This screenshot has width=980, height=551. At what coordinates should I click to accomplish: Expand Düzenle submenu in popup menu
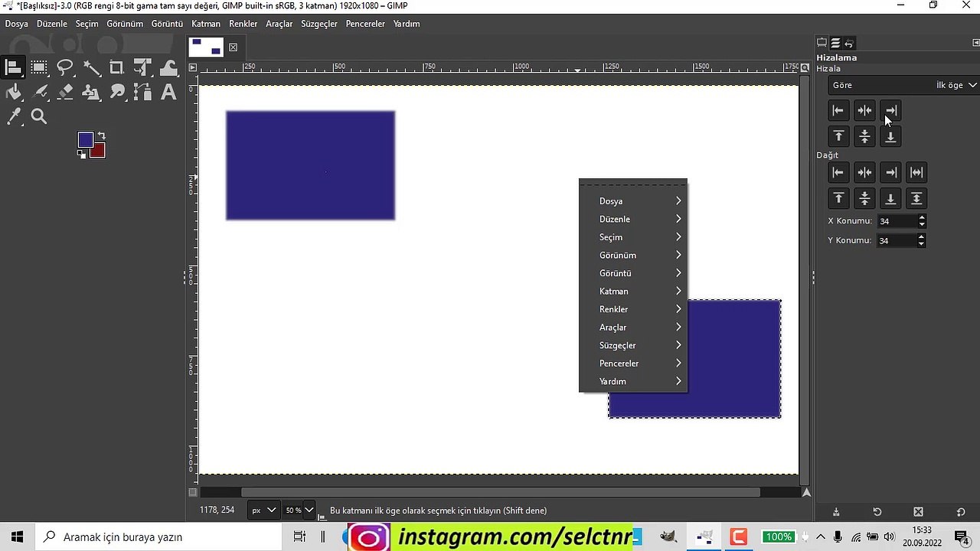click(x=633, y=219)
